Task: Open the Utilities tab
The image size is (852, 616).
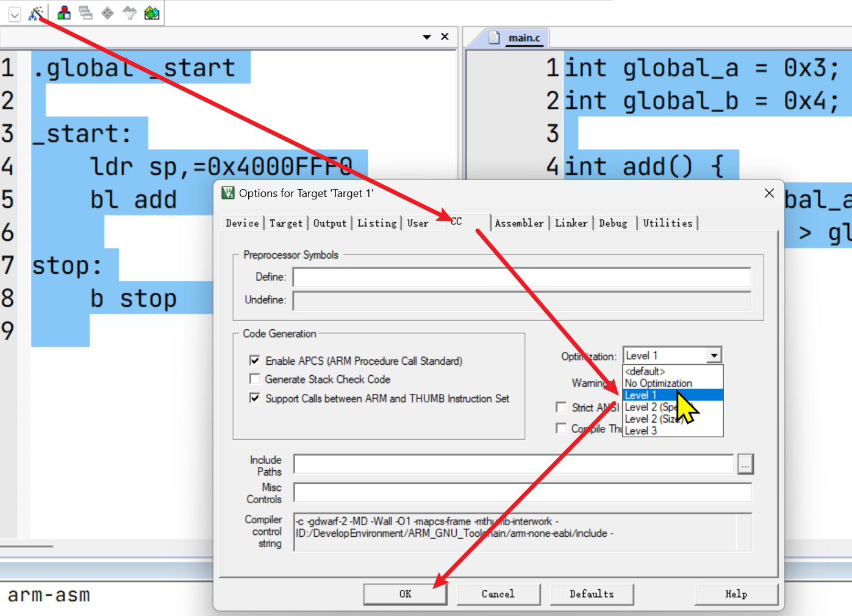Action: pyautogui.click(x=668, y=223)
